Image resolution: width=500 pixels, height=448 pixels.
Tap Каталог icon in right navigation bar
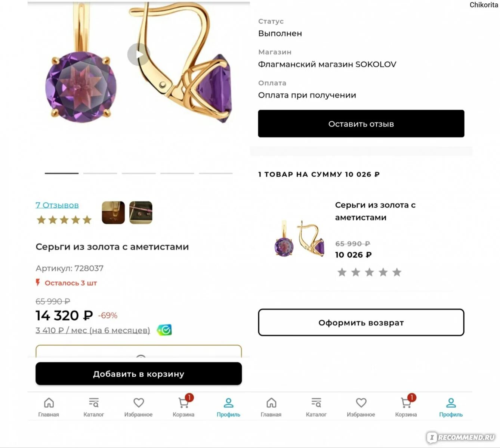[316, 403]
